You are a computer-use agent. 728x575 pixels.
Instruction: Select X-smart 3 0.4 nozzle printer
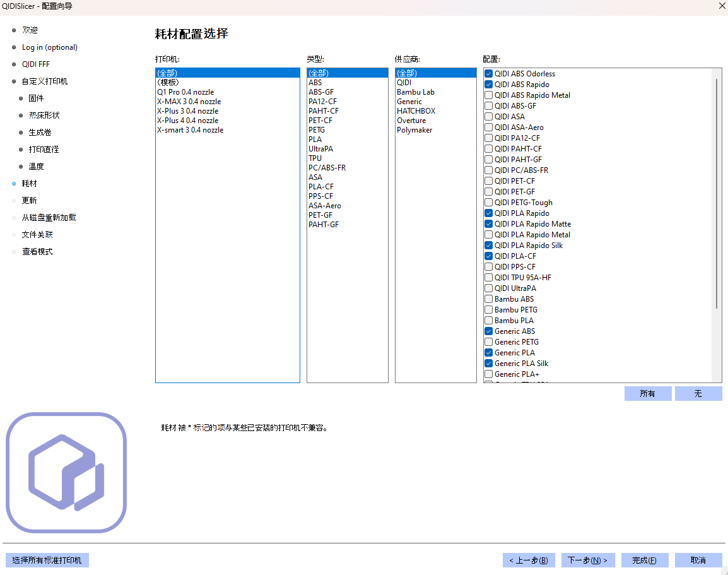pyautogui.click(x=228, y=129)
